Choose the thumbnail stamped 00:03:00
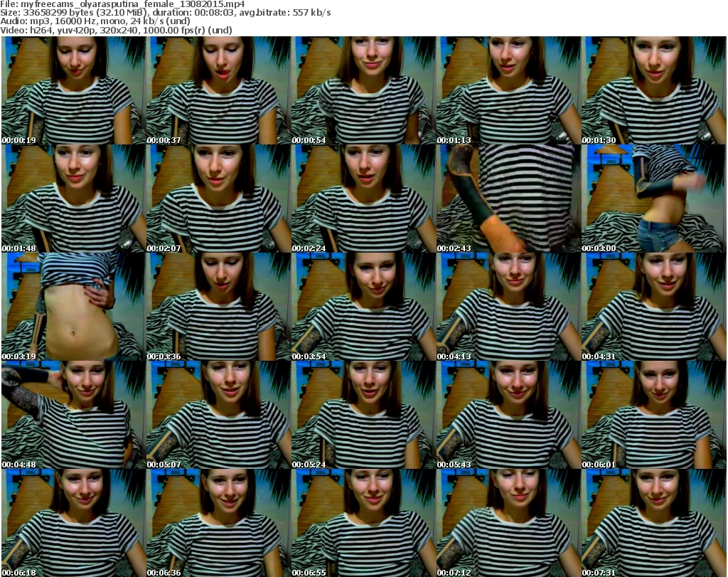The image size is (728, 577). coord(654,198)
